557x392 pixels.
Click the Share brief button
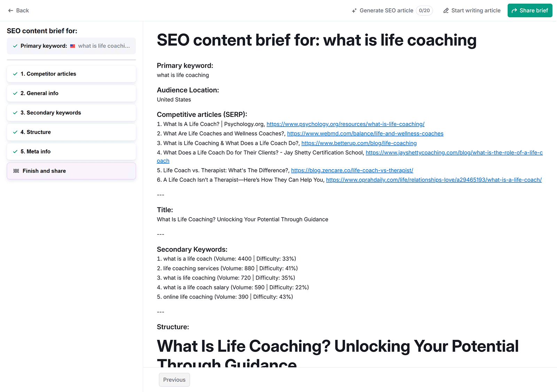(529, 10)
